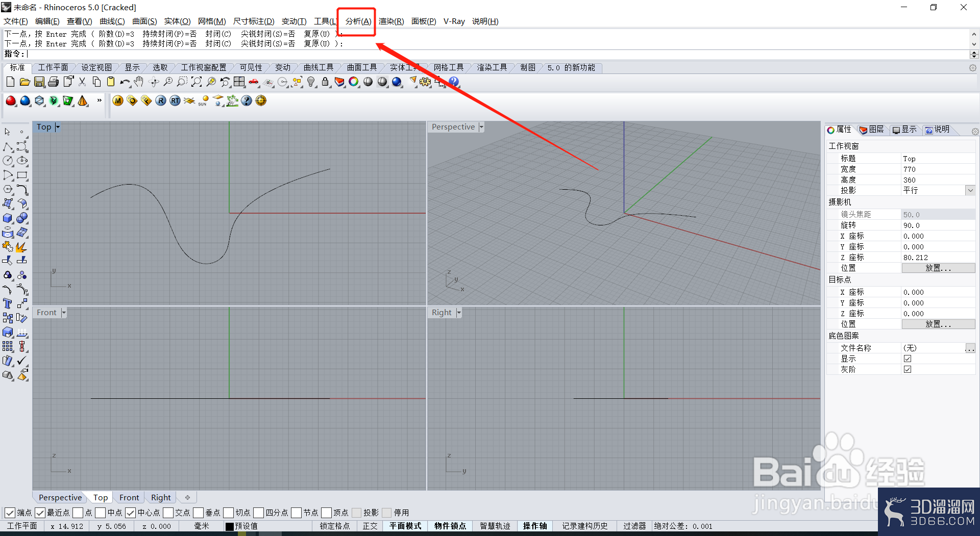Toggle the 端点 (End) osnap checkbox

9,513
